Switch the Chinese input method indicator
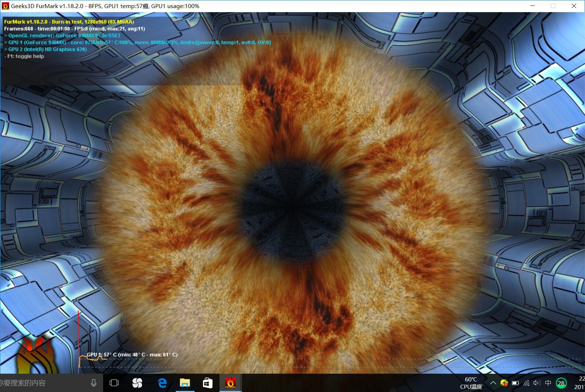Image resolution: width=585 pixels, height=392 pixels. coord(548,383)
